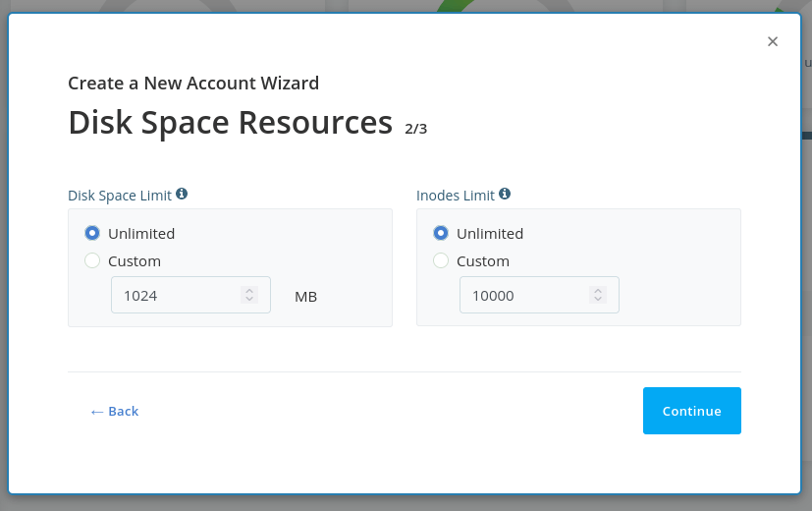Click the Disk Space Resources heading

point(230,123)
